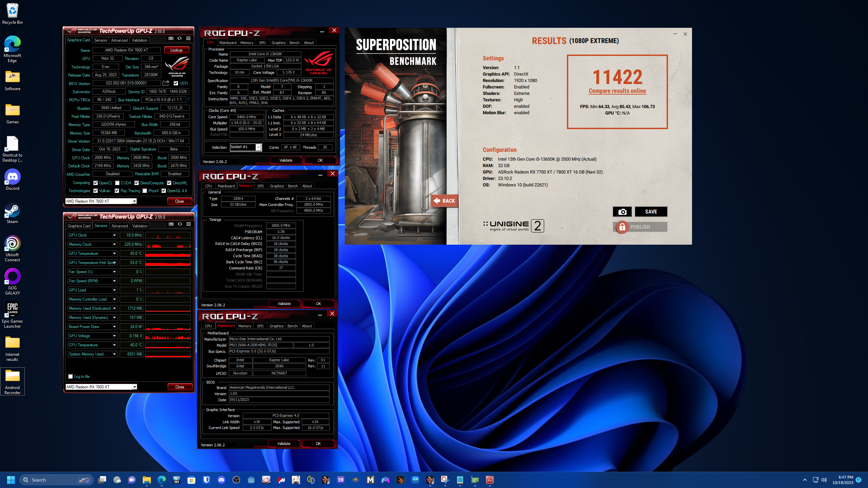
Task: Click the BACK button in Superposition
Action: 445,201
